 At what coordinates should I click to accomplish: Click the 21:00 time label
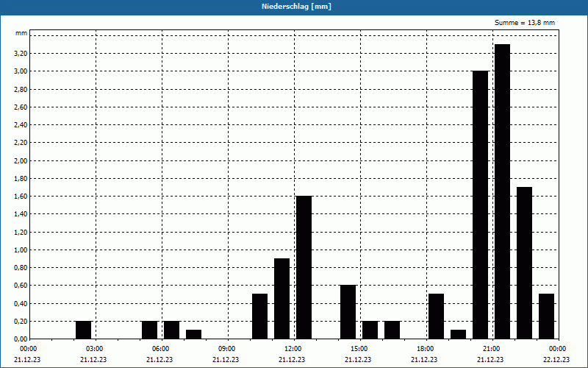492,349
